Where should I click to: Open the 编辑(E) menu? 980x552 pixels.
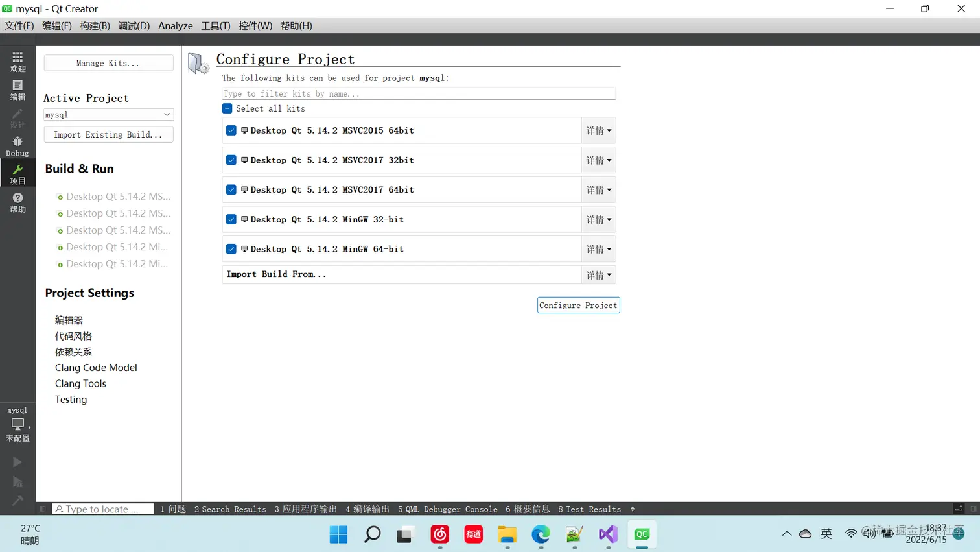coord(57,26)
